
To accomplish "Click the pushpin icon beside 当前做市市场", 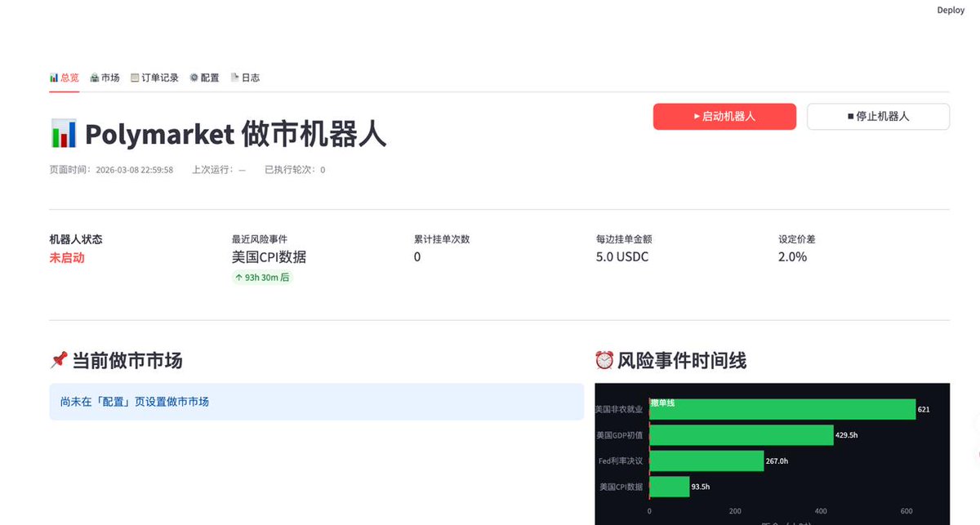I will click(58, 360).
